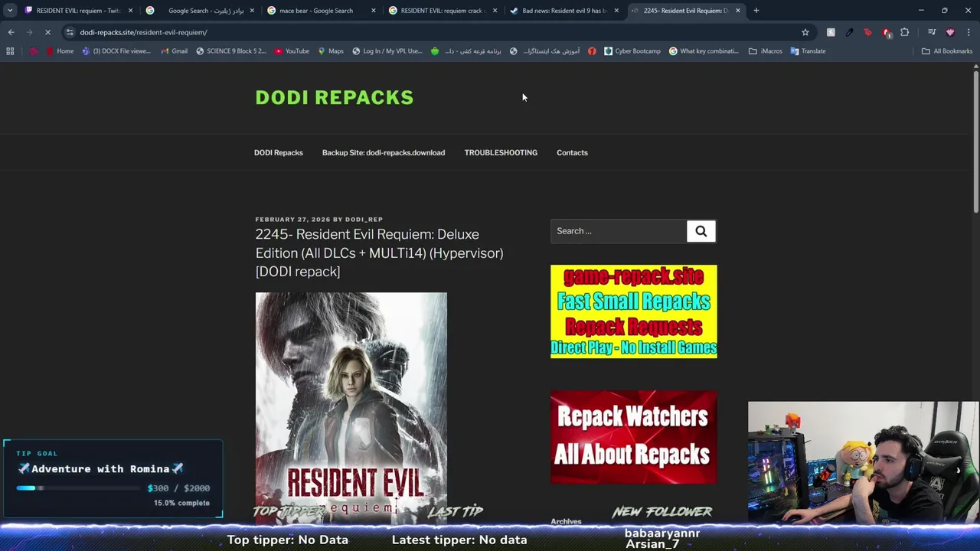The height and width of the screenshot is (551, 980).
Task: Click the DODI REPACKS site title
Action: pyautogui.click(x=335, y=97)
